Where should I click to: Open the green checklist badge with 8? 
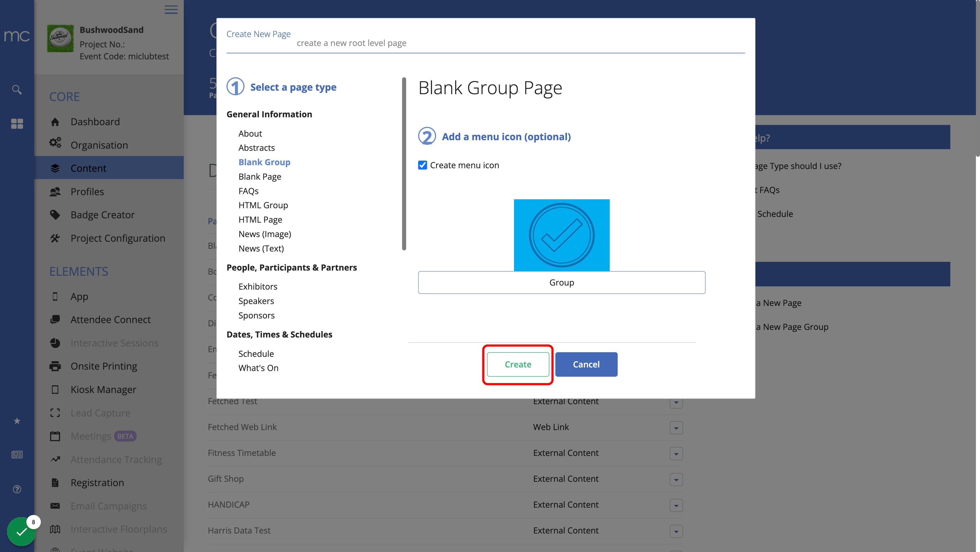[x=22, y=531]
